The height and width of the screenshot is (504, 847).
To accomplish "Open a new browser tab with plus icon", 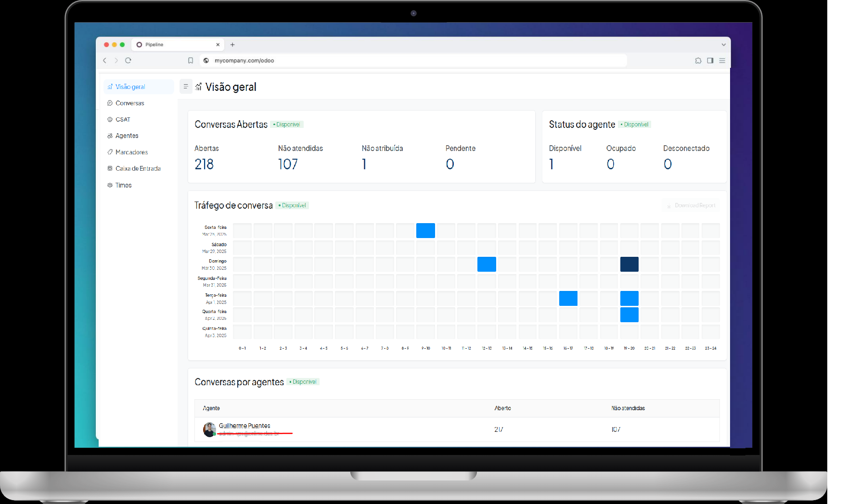I will click(232, 44).
